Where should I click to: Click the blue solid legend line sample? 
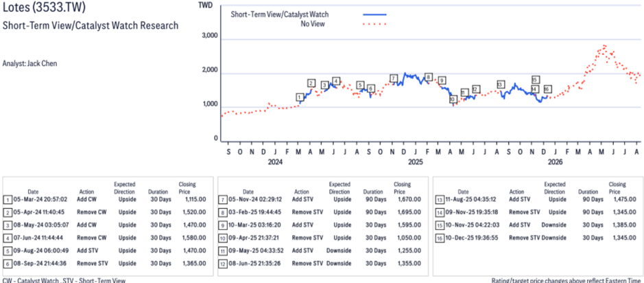click(374, 14)
